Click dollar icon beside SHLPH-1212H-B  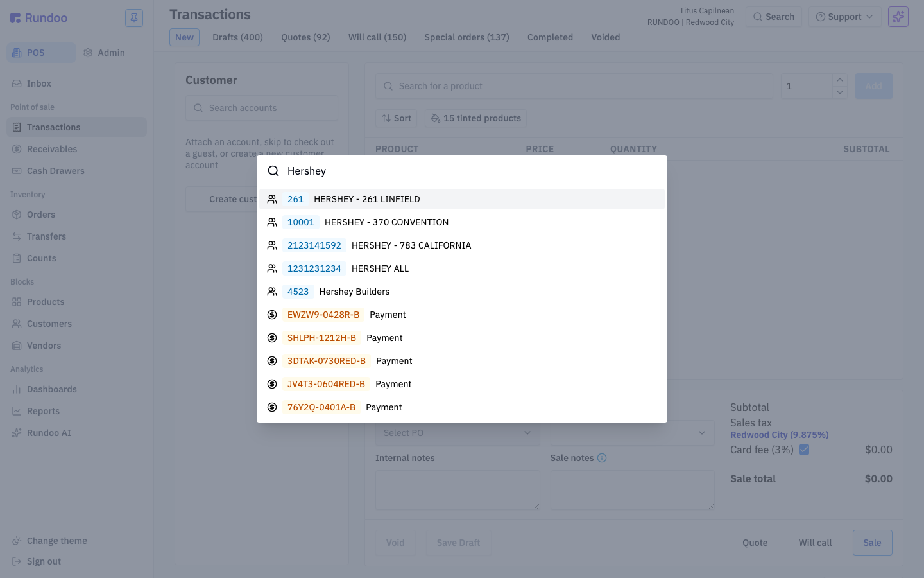pyautogui.click(x=272, y=338)
